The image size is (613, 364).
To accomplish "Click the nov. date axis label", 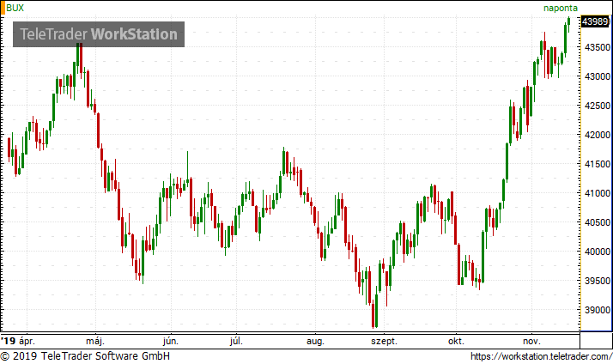I will pyautogui.click(x=531, y=342).
